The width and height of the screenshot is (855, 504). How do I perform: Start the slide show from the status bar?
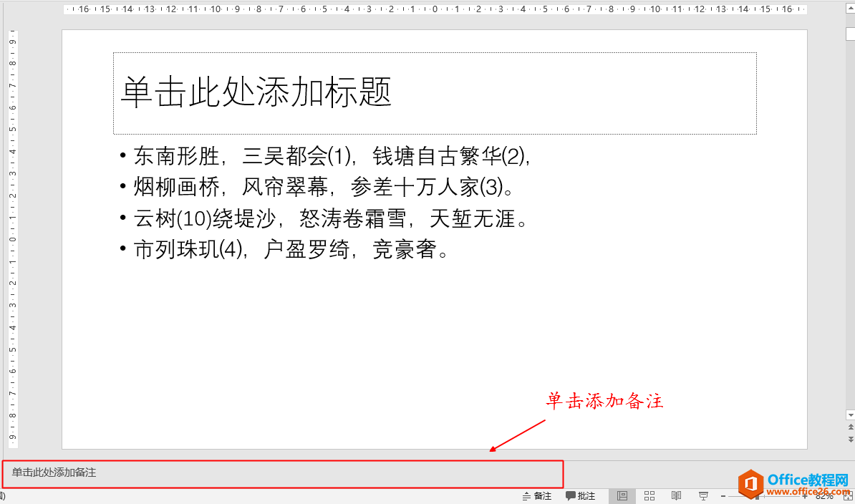point(703,496)
